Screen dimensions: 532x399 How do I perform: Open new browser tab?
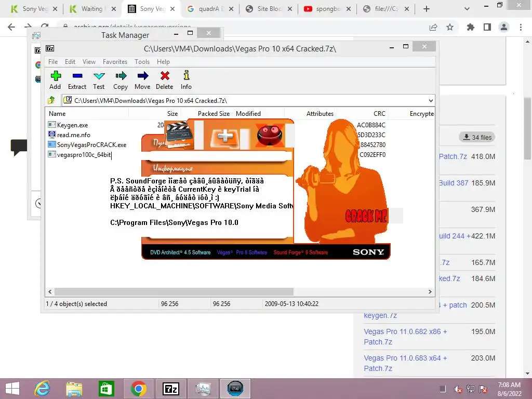(x=427, y=9)
